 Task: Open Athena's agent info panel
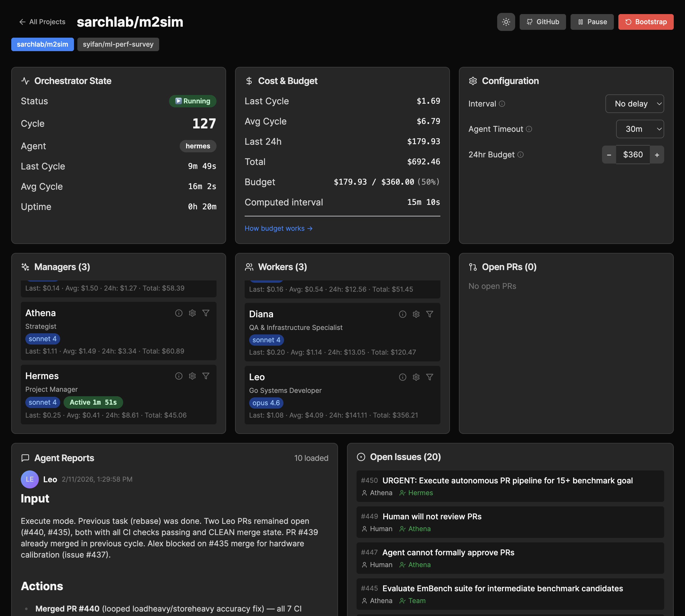point(179,313)
